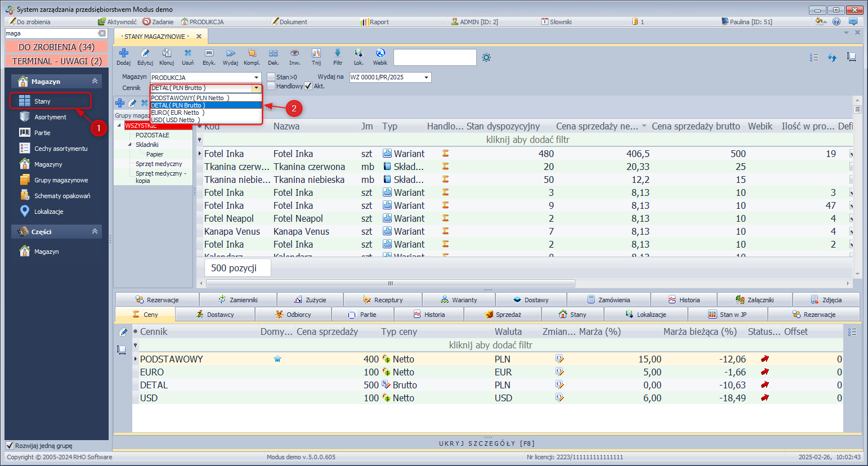Click the Webik globe icon

click(380, 53)
